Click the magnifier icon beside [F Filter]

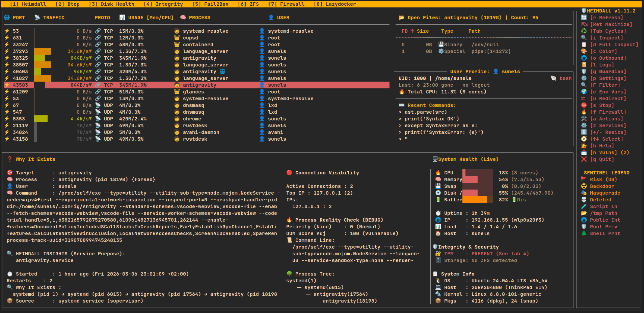(584, 85)
